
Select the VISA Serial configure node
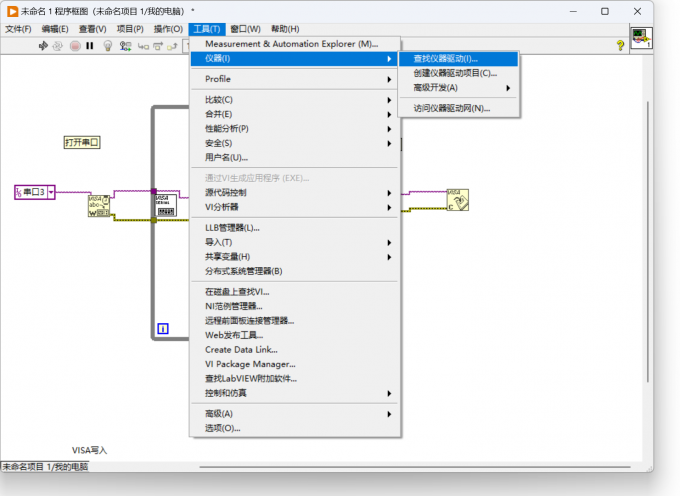[x=166, y=206]
